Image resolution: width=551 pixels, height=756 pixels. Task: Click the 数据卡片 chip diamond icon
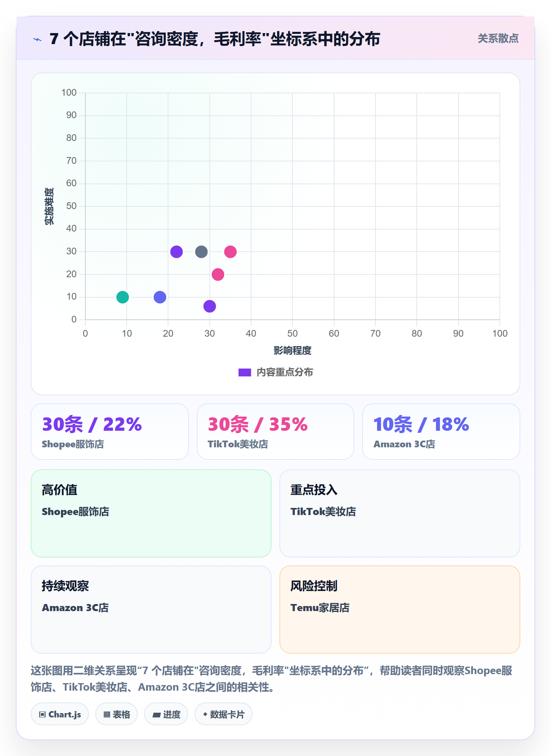(205, 714)
